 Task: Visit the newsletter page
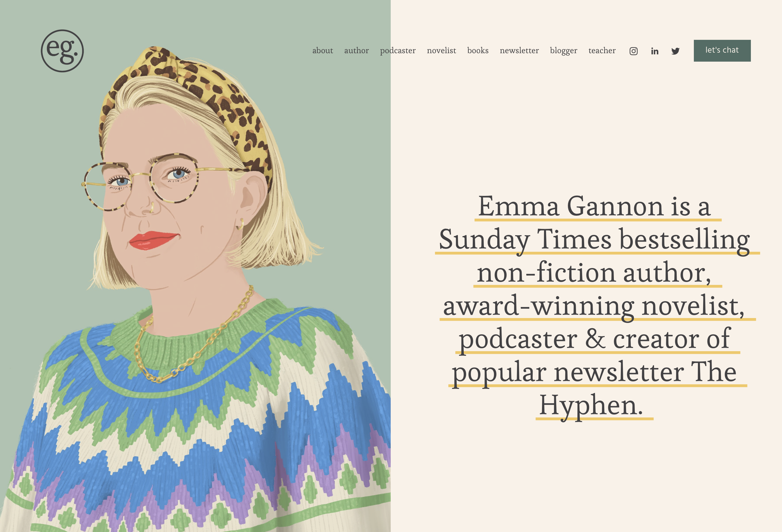click(519, 51)
